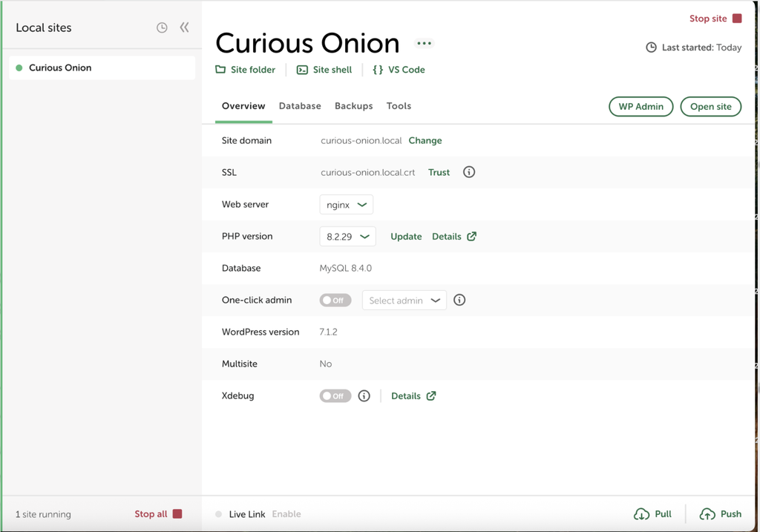
Task: Click the Pull cloud download icon
Action: point(641,514)
